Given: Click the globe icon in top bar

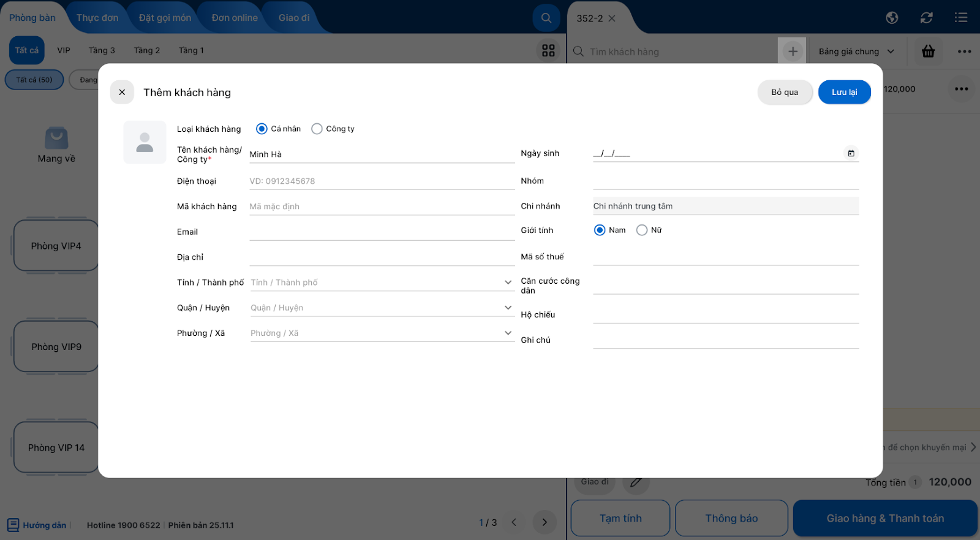Looking at the screenshot, I should 892,18.
